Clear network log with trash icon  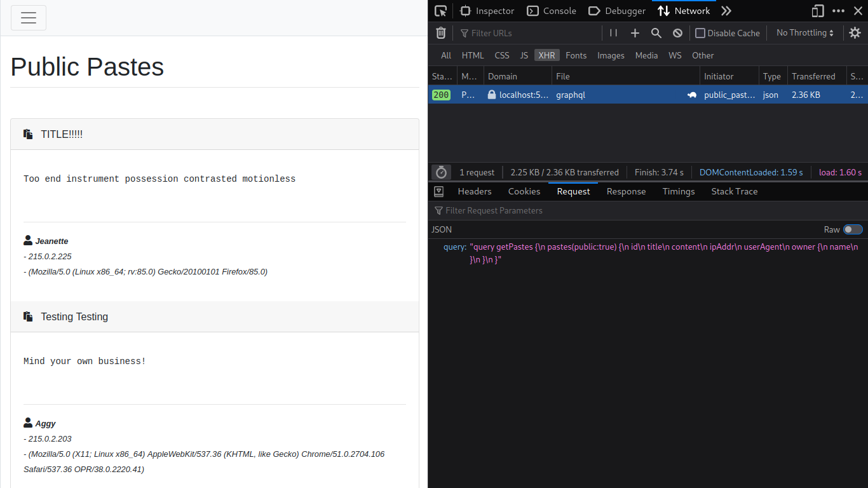441,33
